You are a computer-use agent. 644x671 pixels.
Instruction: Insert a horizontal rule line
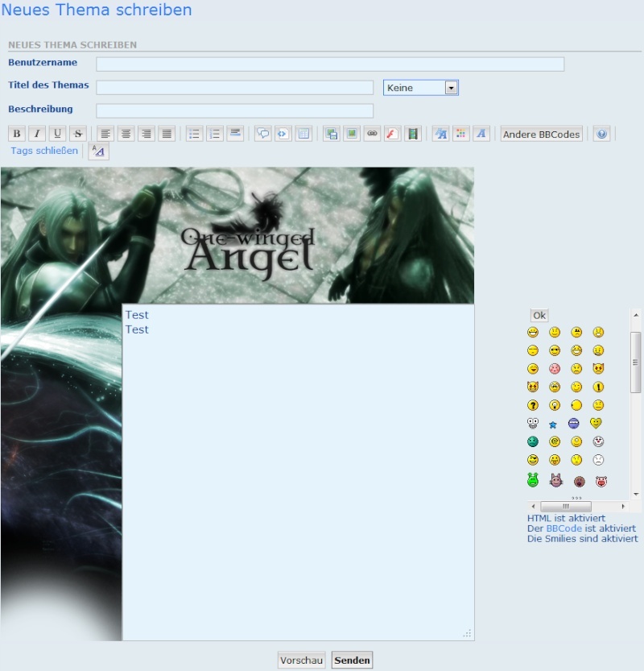[x=235, y=134]
